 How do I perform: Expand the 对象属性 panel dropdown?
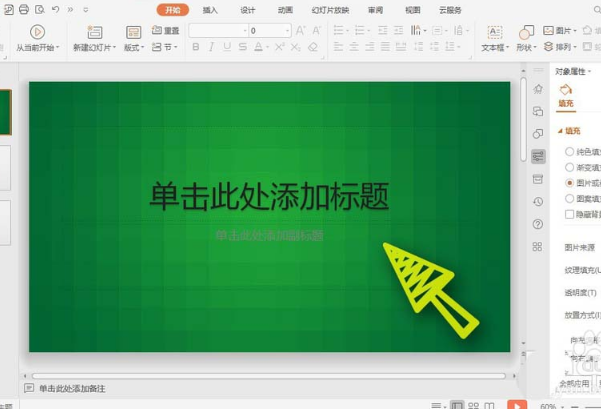click(590, 71)
